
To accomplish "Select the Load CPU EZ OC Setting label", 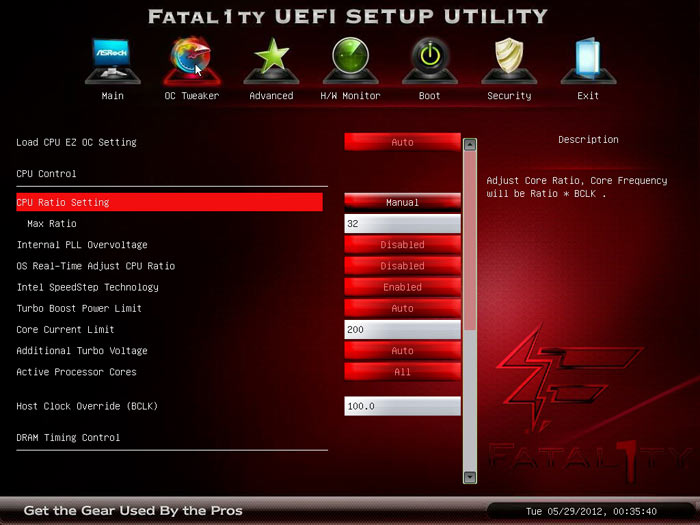I will pyautogui.click(x=76, y=142).
